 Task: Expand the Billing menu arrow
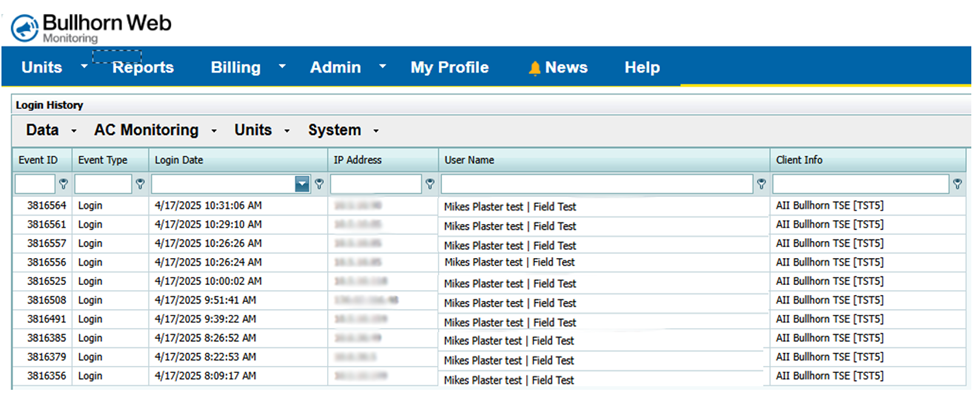(x=282, y=65)
